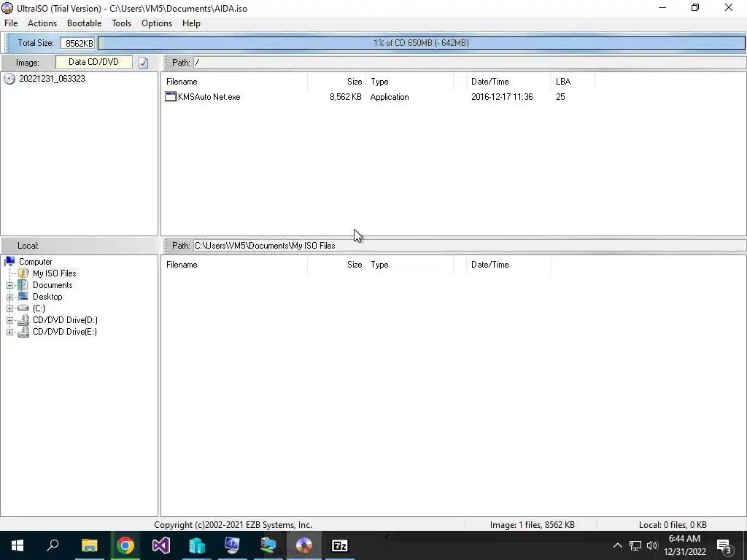Click the local Path field
Screen dimensions: 747x560
pyautogui.click(x=470, y=246)
